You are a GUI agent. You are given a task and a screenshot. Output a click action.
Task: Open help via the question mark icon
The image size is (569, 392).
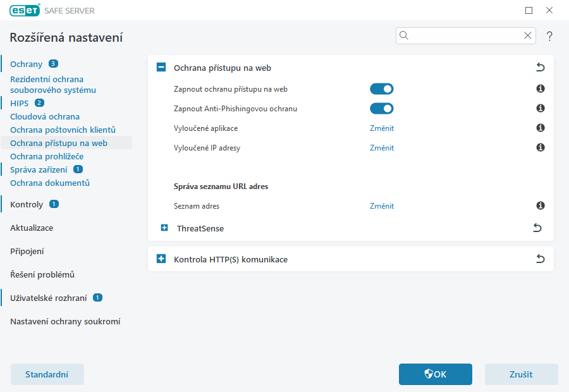coord(549,35)
